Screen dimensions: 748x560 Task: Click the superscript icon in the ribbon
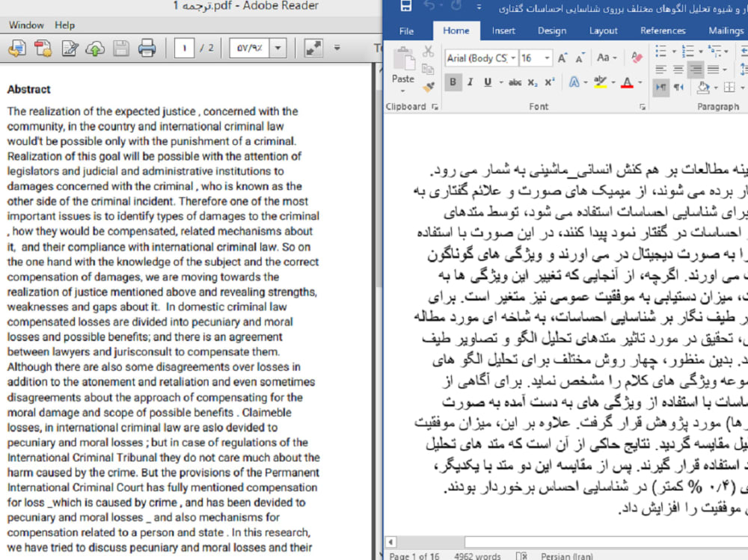[549, 81]
